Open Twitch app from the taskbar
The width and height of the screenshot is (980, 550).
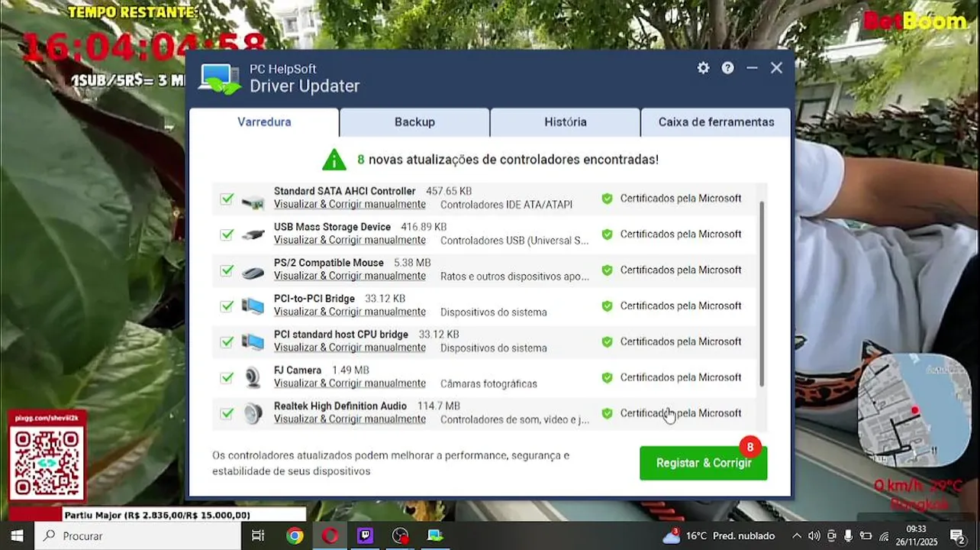click(365, 535)
